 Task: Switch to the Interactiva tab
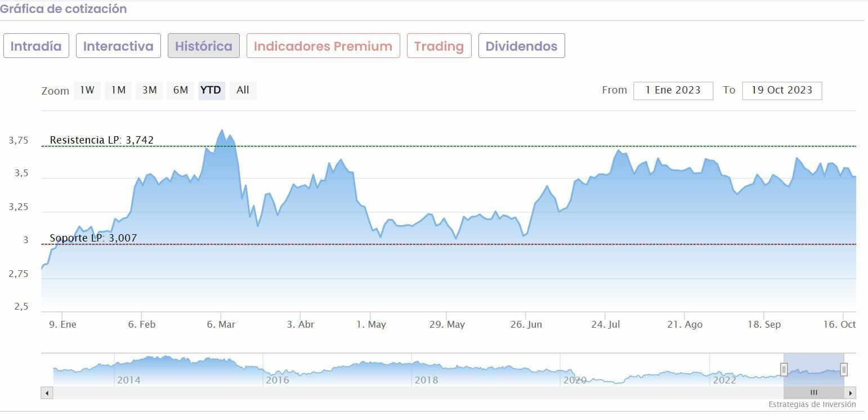pos(118,46)
